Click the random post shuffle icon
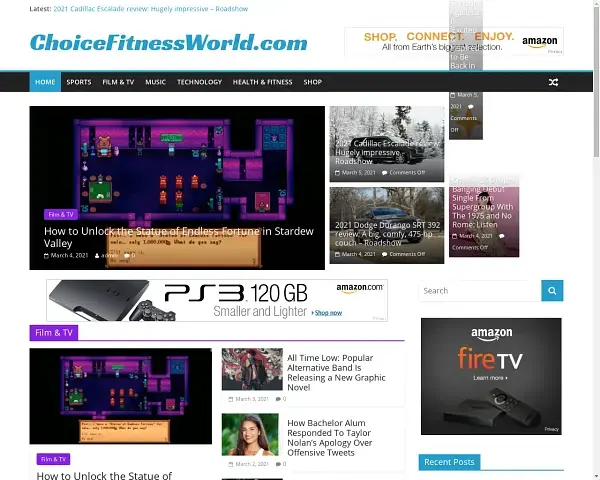This screenshot has width=600, height=480. [x=553, y=82]
